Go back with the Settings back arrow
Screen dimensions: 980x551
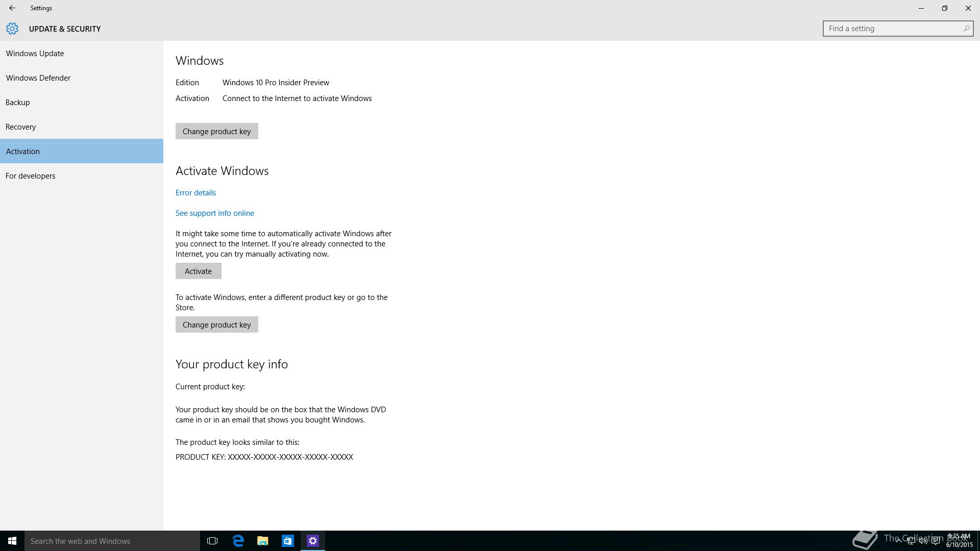coord(12,8)
